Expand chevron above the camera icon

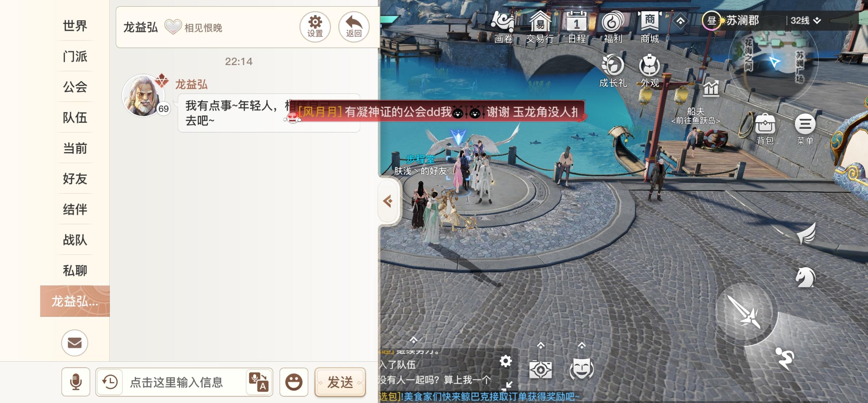click(541, 345)
